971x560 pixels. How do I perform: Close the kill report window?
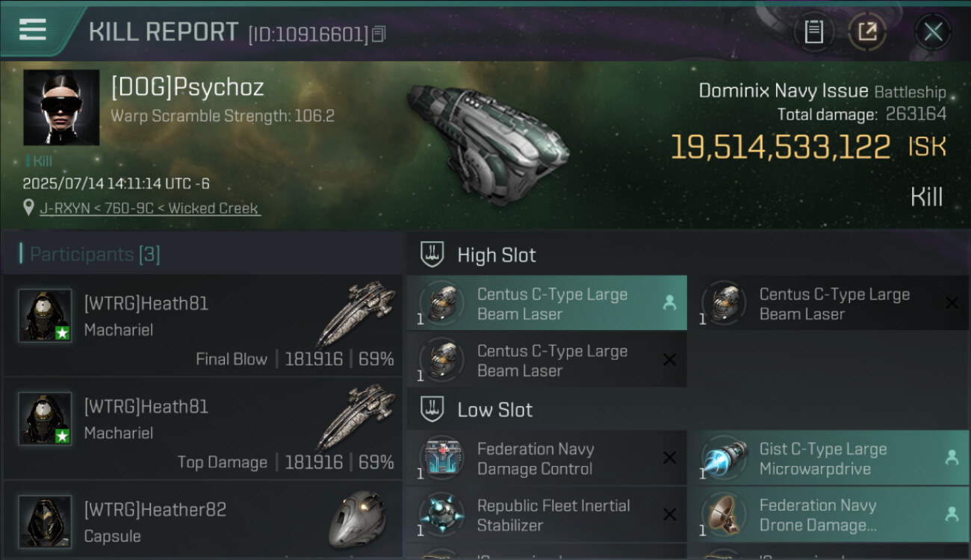click(933, 32)
